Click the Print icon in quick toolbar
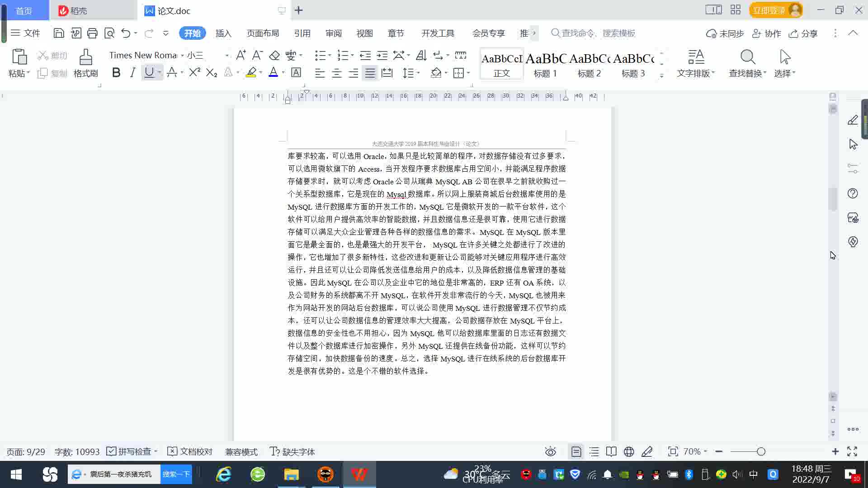868x488 pixels. (92, 33)
